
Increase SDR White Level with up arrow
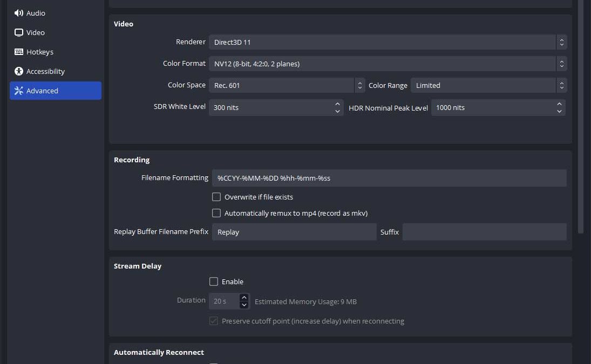337,104
